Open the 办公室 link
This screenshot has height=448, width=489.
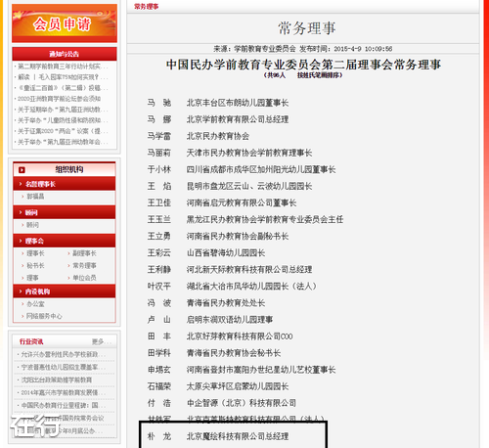pos(35,304)
